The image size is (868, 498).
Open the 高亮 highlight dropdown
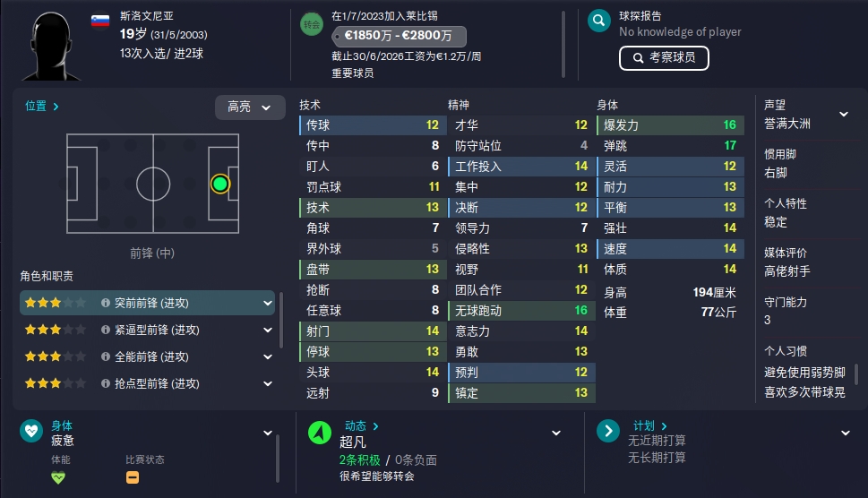250,107
